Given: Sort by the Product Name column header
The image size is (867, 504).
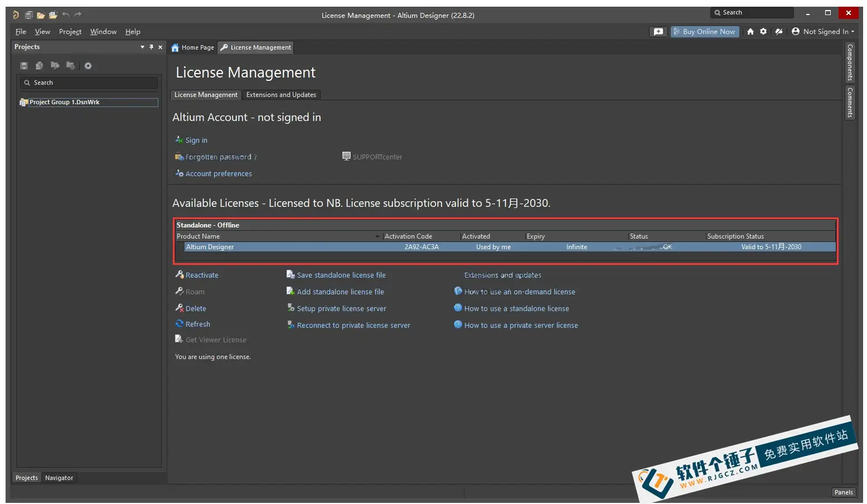Looking at the screenshot, I should coord(278,236).
